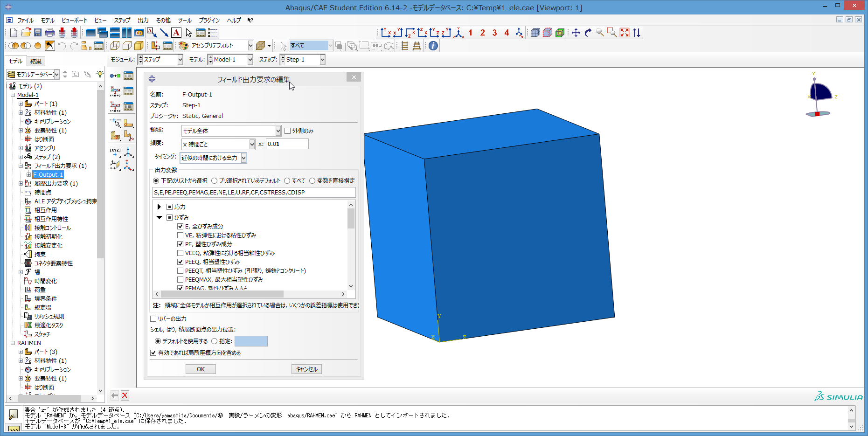Select 境界条件 in the model tree

pos(46,299)
